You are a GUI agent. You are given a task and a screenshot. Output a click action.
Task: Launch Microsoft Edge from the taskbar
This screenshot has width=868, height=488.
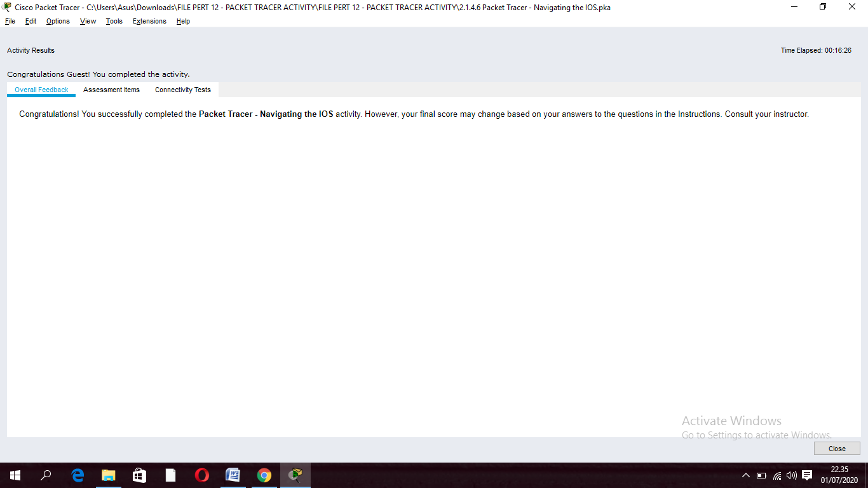78,475
